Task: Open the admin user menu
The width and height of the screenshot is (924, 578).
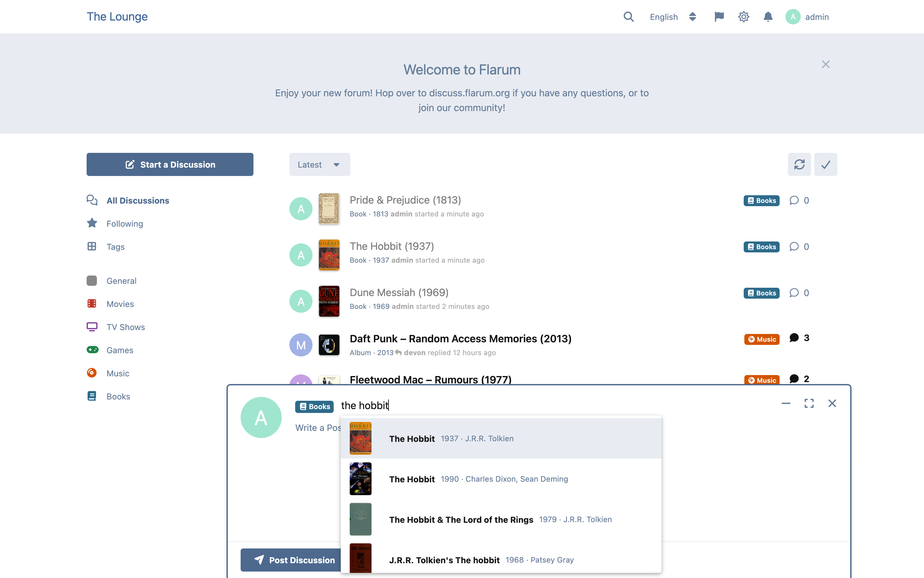Action: (x=807, y=17)
